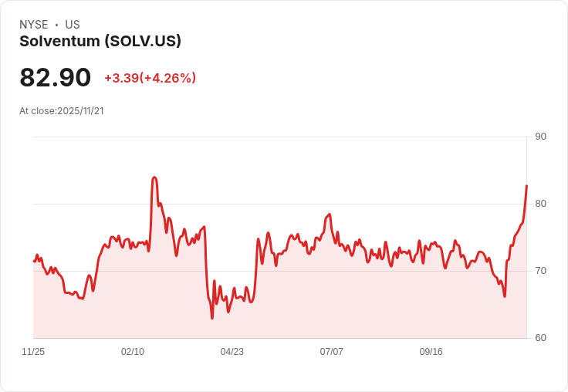Click the 04/23 date on x-axis
568x392 pixels.
232,352
